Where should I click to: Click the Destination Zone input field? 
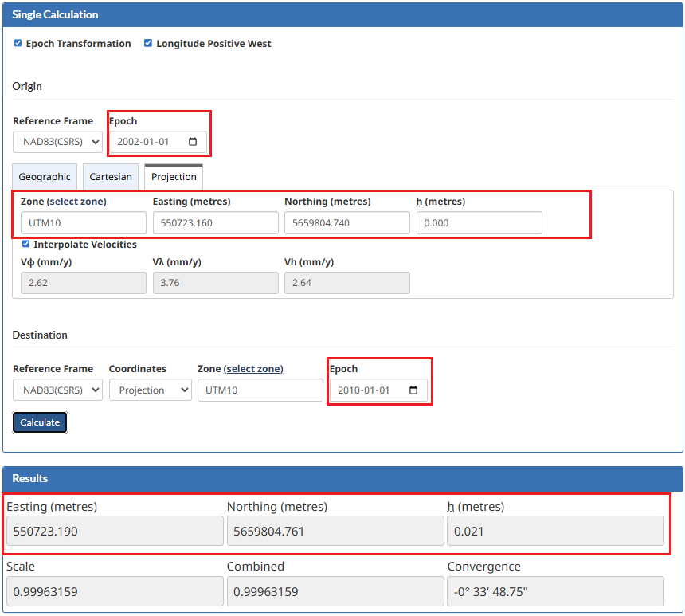[x=260, y=390]
